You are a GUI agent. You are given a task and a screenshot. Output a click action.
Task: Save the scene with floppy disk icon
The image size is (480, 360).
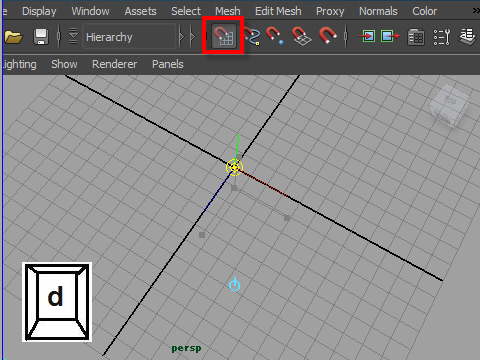pyautogui.click(x=41, y=36)
